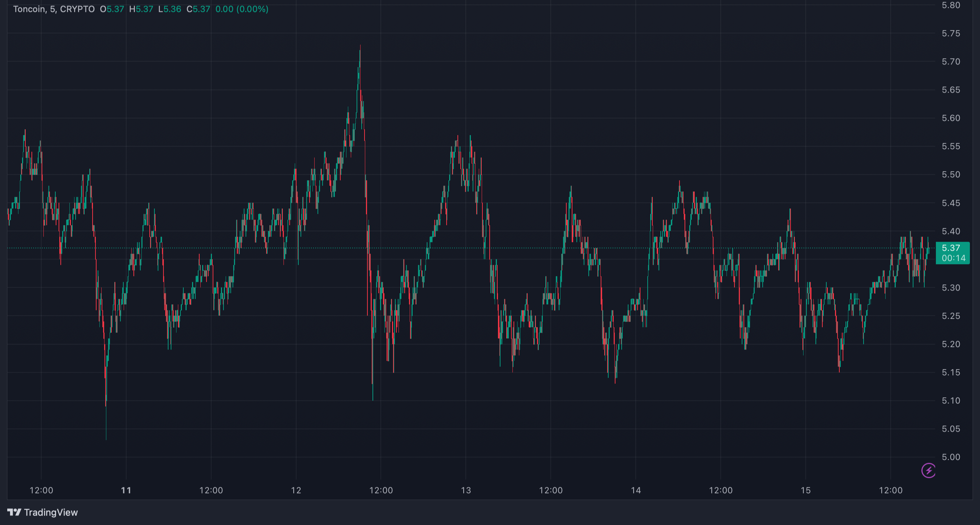Click the highest candle wick near 5.73
Viewport: 980px width, 525px height.
pyautogui.click(x=360, y=50)
